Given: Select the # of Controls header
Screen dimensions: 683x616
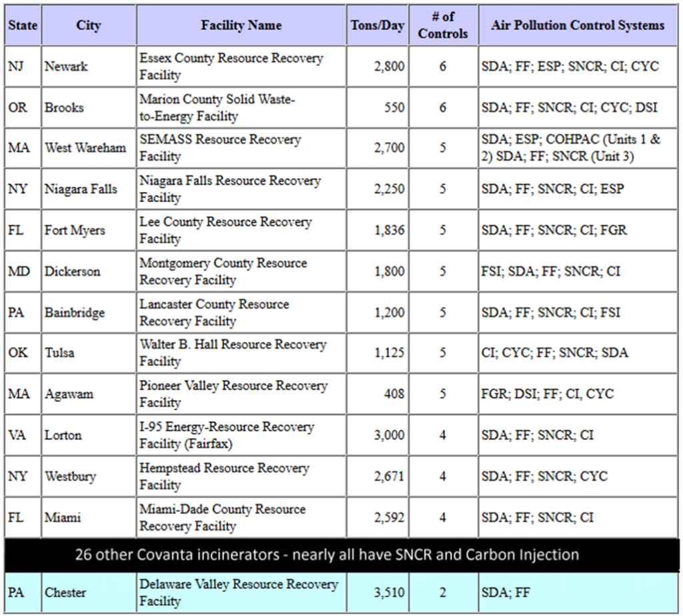Looking at the screenshot, I should [443, 25].
